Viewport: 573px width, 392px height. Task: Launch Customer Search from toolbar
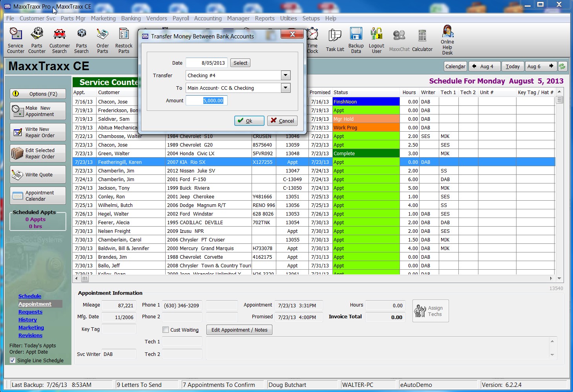(x=60, y=40)
